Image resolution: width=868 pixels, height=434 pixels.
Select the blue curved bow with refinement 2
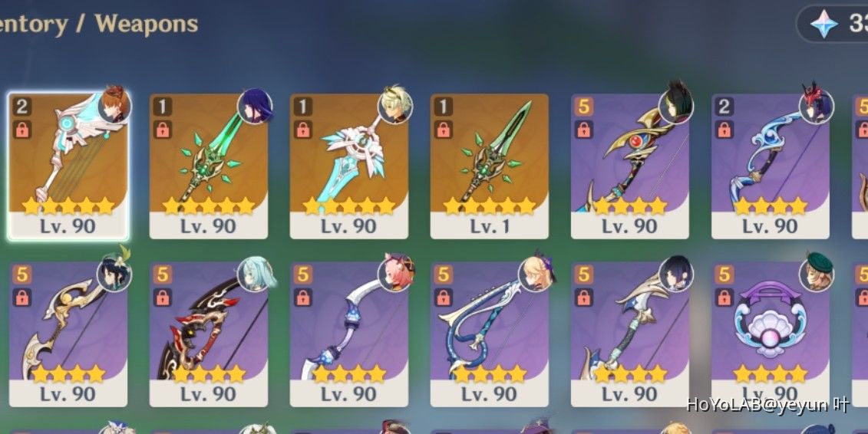pyautogui.click(x=770, y=166)
